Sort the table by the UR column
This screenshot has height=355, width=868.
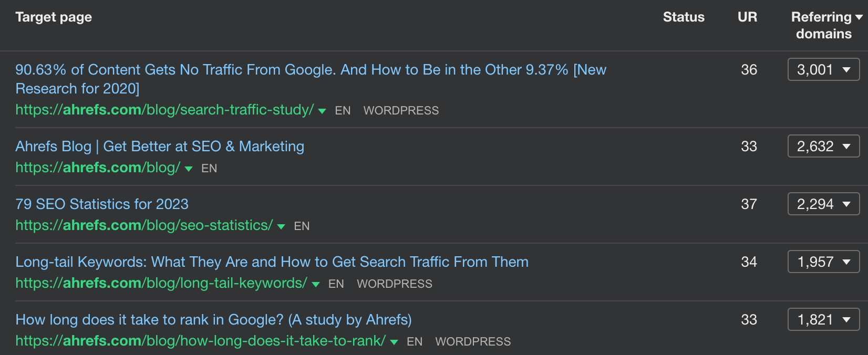[747, 17]
